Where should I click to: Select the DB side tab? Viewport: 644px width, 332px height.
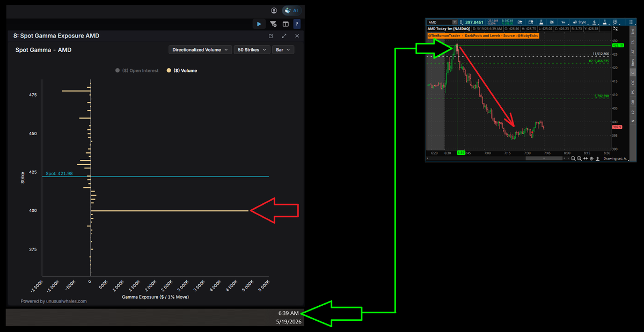pyautogui.click(x=633, y=102)
